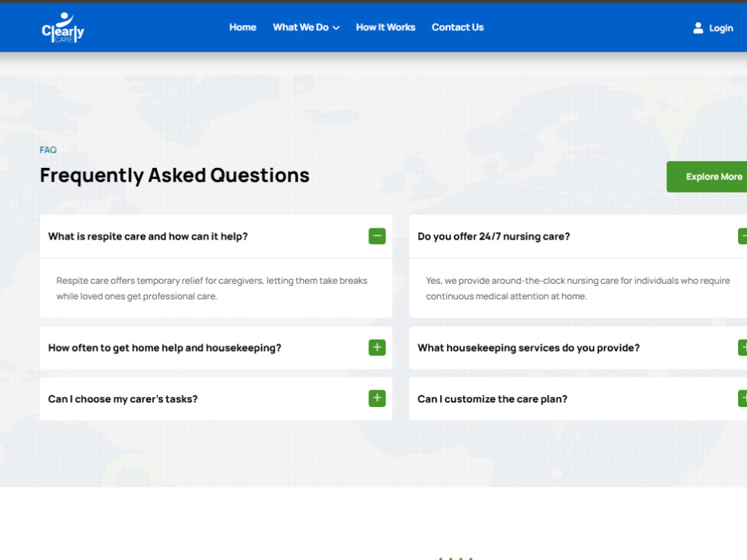The width and height of the screenshot is (747, 560).
Task: Go to the Home menu item
Action: pos(243,28)
